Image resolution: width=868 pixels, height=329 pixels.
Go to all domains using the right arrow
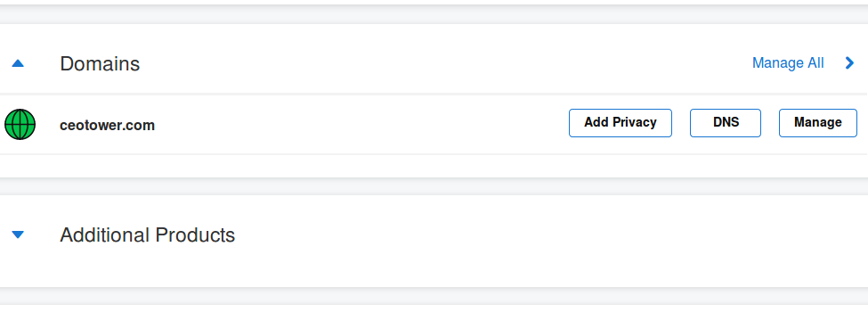[x=849, y=63]
